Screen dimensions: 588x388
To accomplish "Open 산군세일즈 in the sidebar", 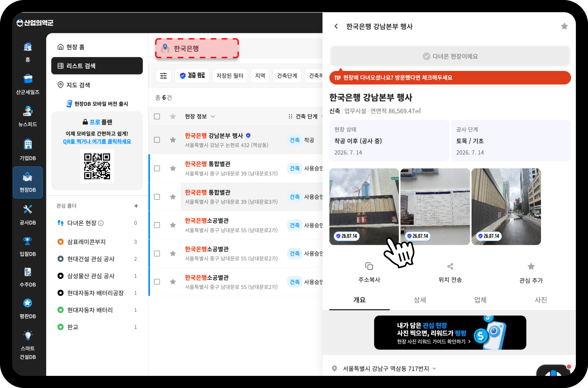I will pos(28,84).
